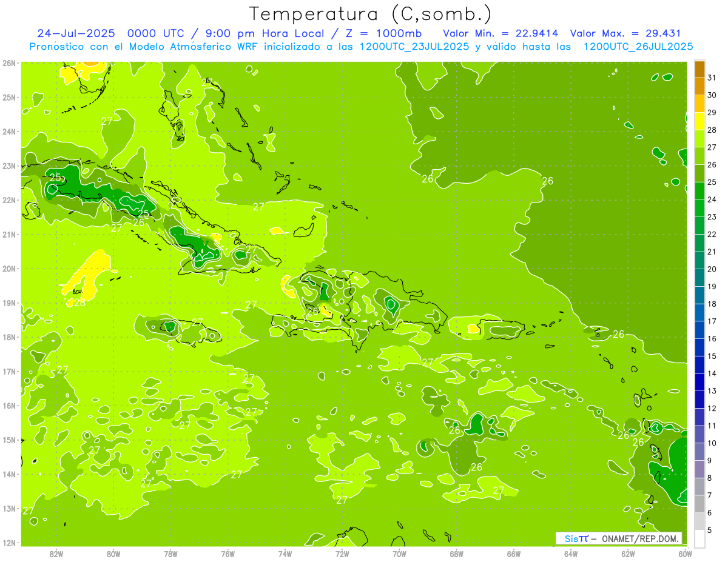Viewport: 728px width, 562px height.
Task: Click the '16N' latitude axis label
Action: click(x=8, y=406)
